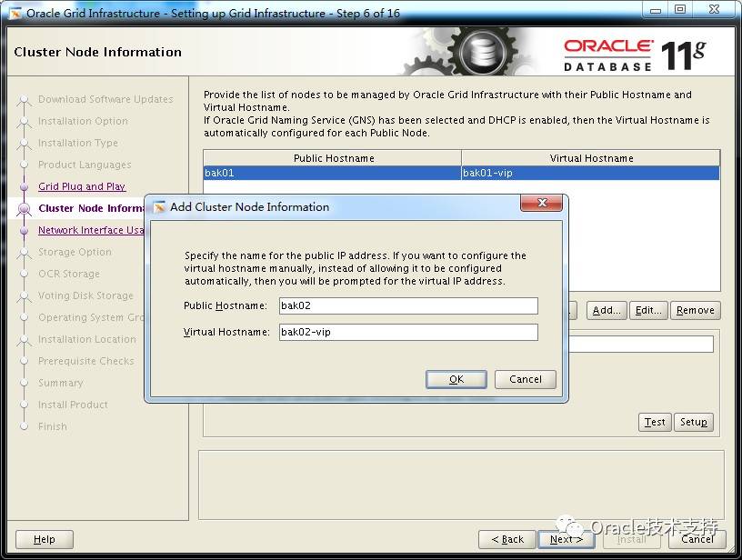Screen dimensions: 742x560
Task: Maximize the Oracle Grid Infrastructure window
Action: [680, 10]
